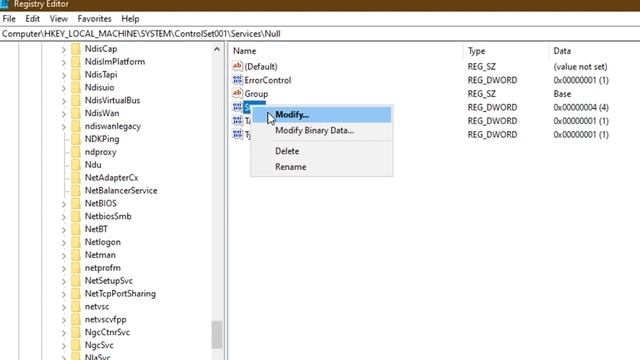The image size is (640, 360).
Task: Click the data value 0x00000004 (4)
Action: 581,107
